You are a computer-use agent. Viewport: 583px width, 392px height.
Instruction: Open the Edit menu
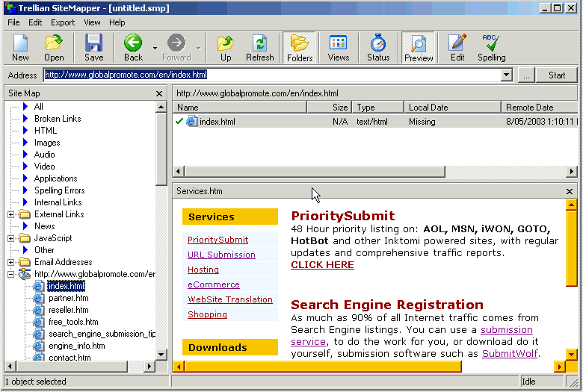[35, 22]
